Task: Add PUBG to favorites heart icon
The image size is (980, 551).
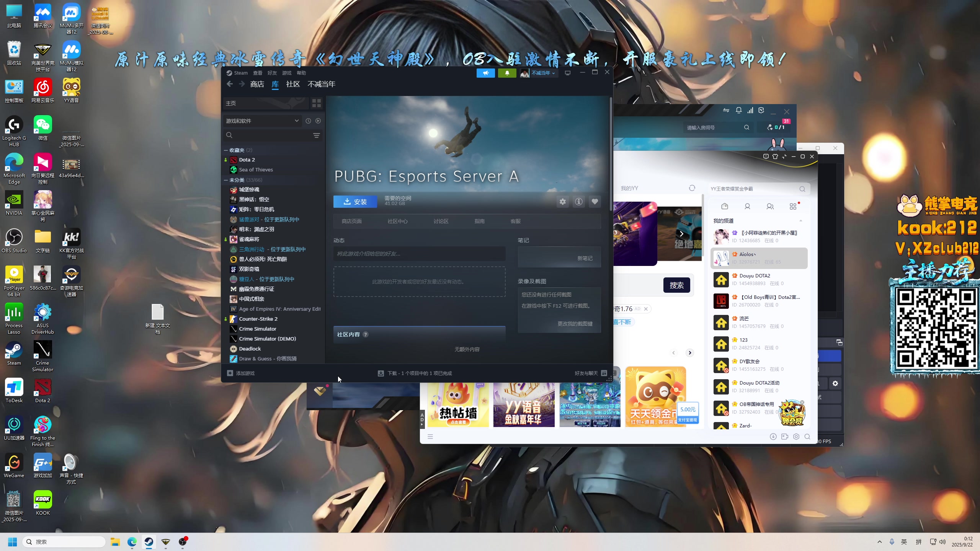Action: [595, 202]
